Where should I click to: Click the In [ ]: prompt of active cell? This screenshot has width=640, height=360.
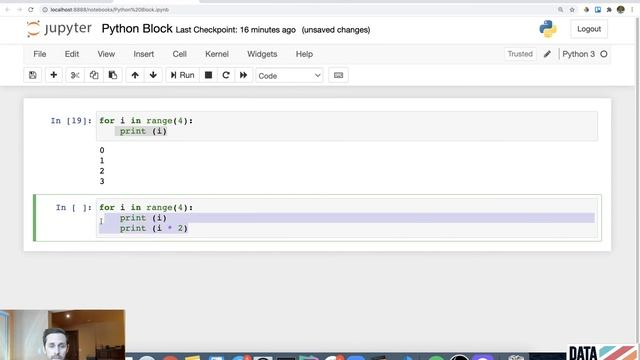coord(73,208)
